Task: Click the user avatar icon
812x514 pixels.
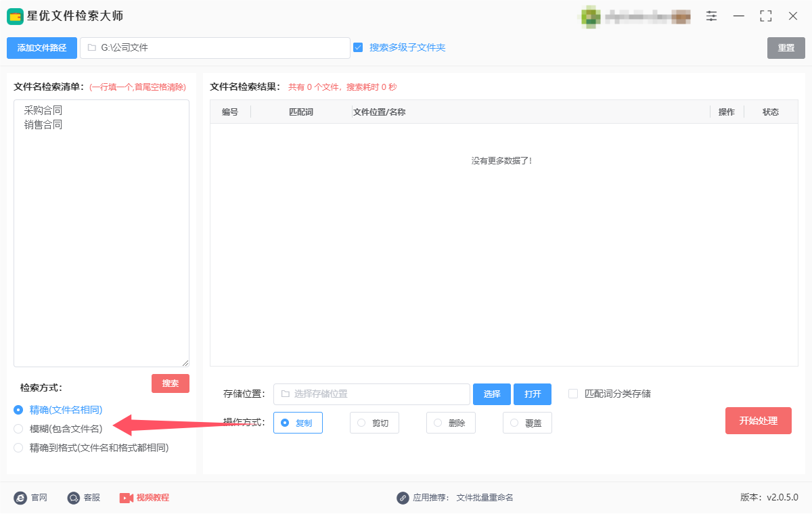Action: click(590, 17)
